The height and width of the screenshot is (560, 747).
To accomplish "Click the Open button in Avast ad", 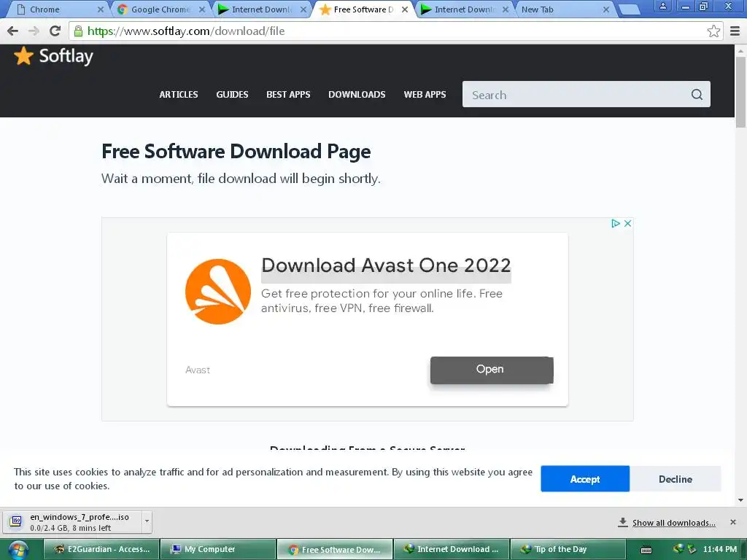I will tap(492, 370).
